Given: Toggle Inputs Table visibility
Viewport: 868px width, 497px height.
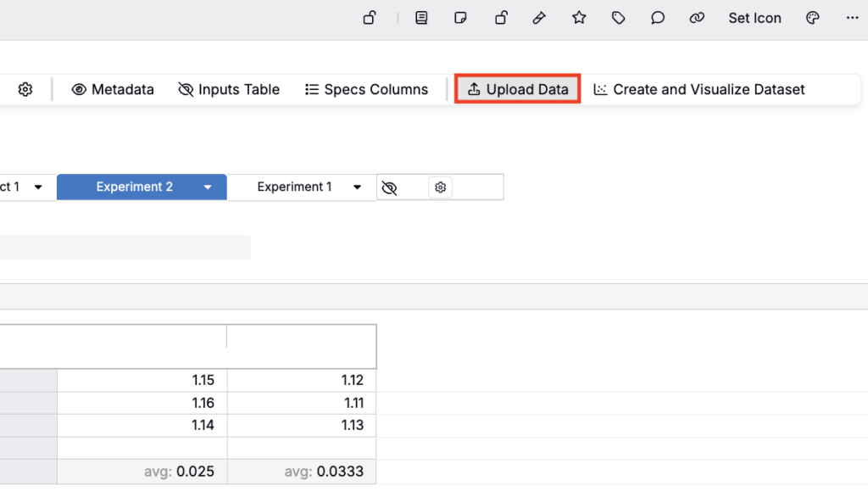Looking at the screenshot, I should (229, 89).
